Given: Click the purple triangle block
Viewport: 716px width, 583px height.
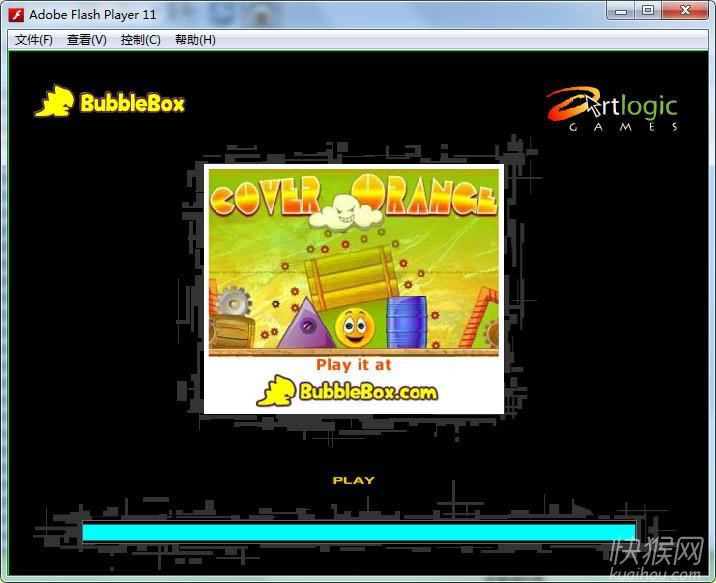Looking at the screenshot, I should [x=304, y=324].
